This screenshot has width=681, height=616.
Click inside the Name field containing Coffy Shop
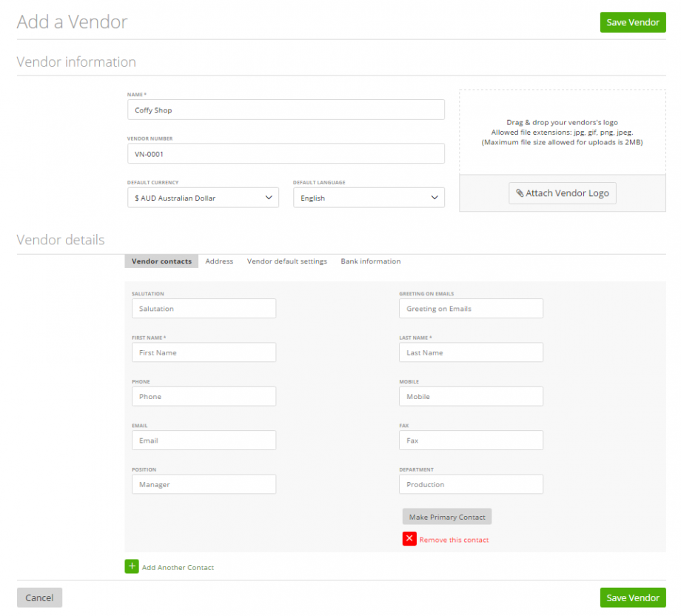pos(286,109)
